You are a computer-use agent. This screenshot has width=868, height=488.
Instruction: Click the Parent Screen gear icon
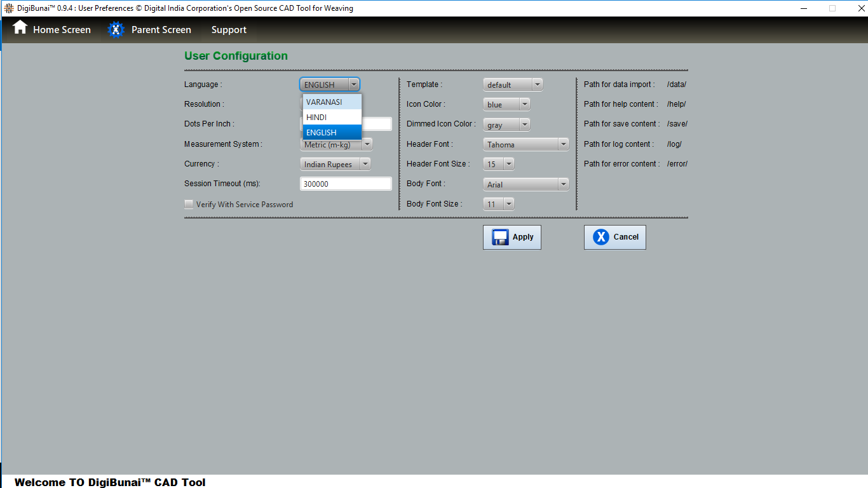(x=116, y=30)
